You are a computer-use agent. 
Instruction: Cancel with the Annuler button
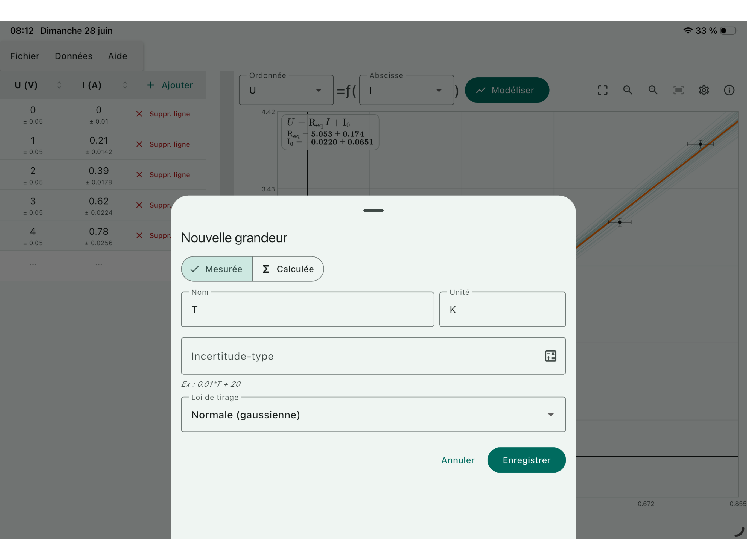pos(458,460)
